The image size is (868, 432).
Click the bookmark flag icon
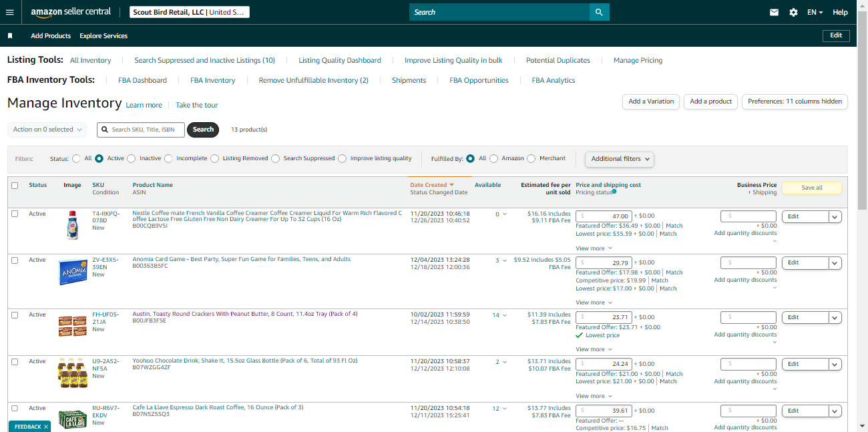10,36
